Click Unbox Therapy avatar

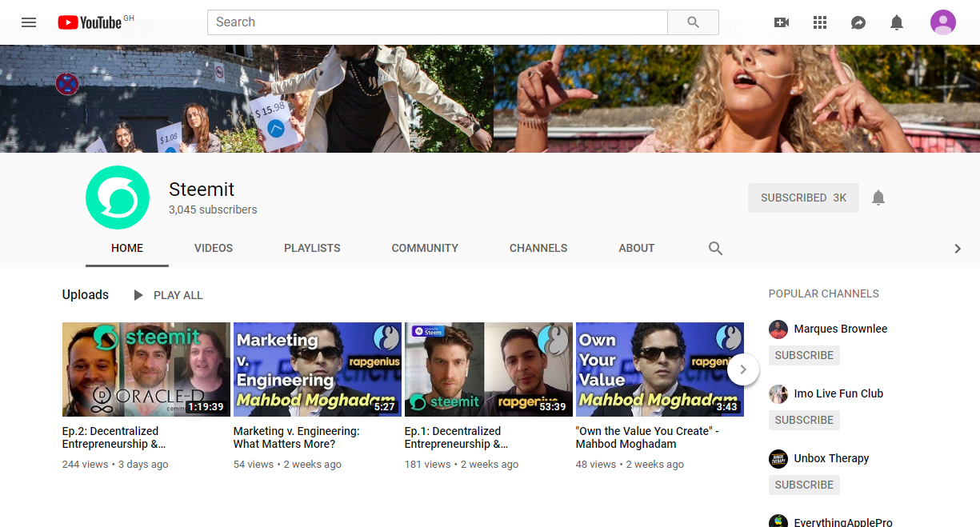pos(778,459)
